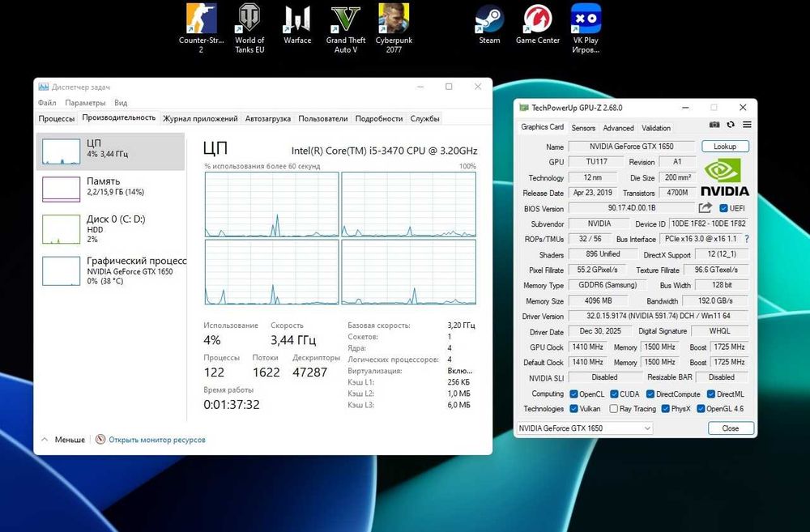The width and height of the screenshot is (810, 532).
Task: Click the Lookup button
Action: coord(725,147)
